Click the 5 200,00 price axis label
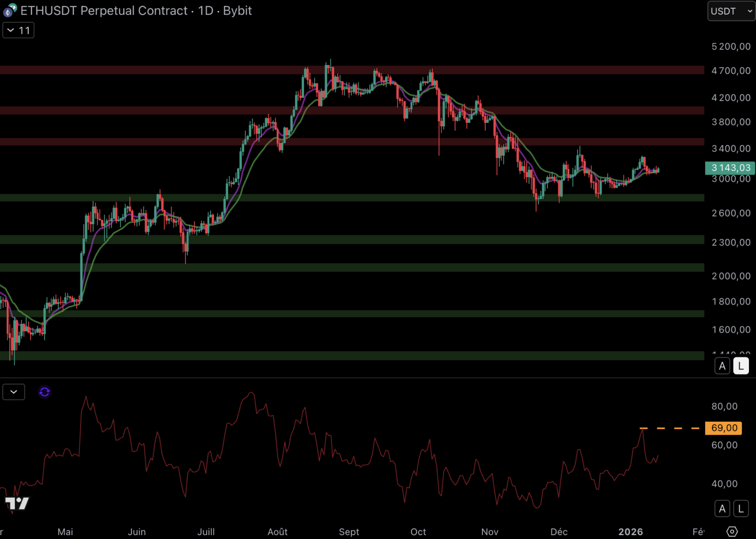Screen dimensions: 756x539 click(x=731, y=46)
